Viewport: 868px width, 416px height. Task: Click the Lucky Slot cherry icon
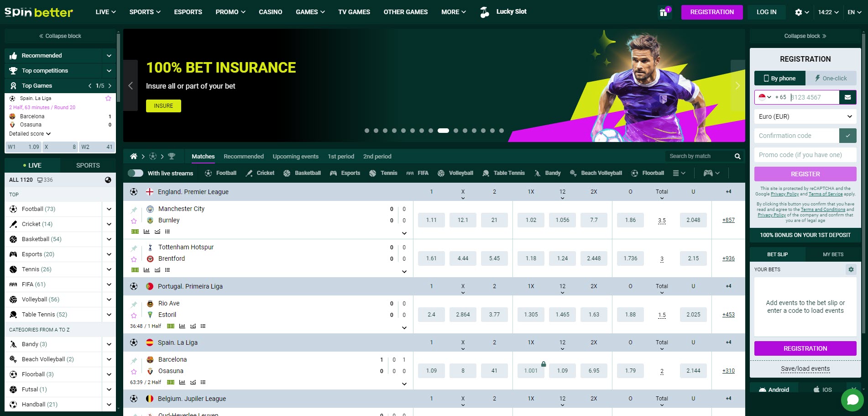point(485,12)
